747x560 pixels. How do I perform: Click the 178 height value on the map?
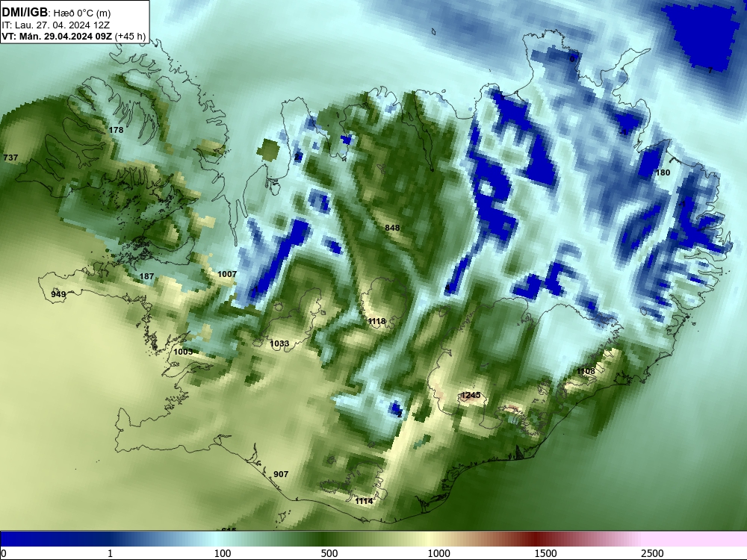coord(116,130)
